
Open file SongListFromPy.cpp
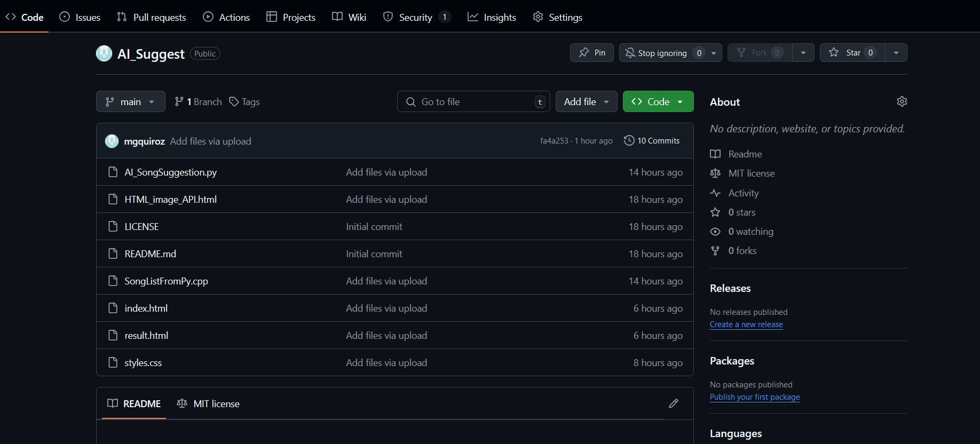[166, 281]
